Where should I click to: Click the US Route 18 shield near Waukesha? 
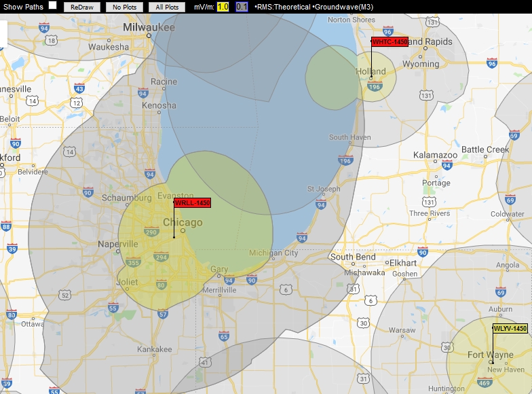click(52, 41)
